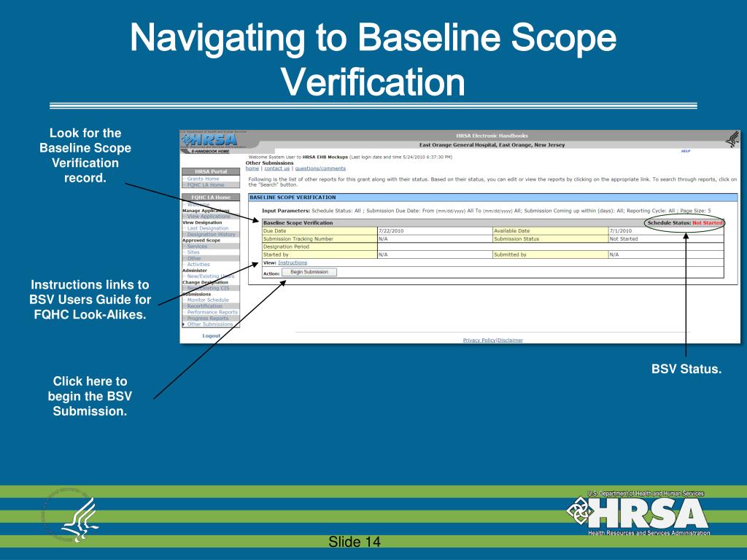Open Recertification in the sidebar
Image resolution: width=747 pixels, height=560 pixels.
pyautogui.click(x=204, y=306)
